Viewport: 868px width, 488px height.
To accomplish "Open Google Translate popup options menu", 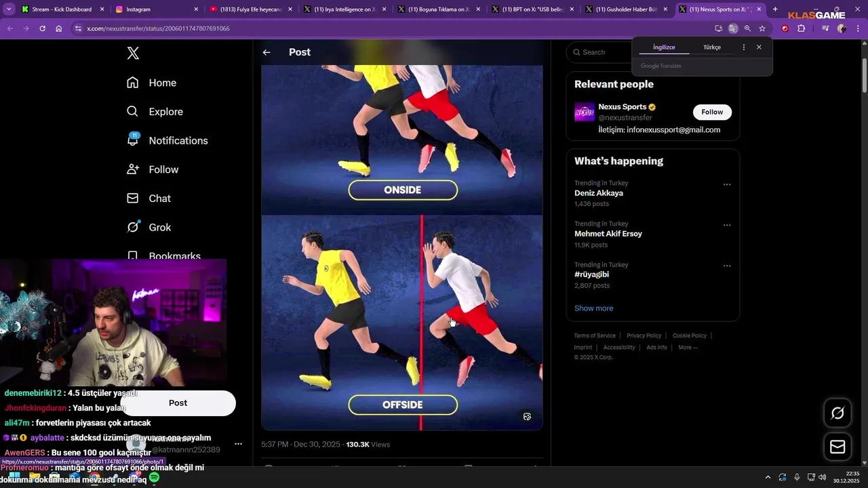I will click(744, 47).
